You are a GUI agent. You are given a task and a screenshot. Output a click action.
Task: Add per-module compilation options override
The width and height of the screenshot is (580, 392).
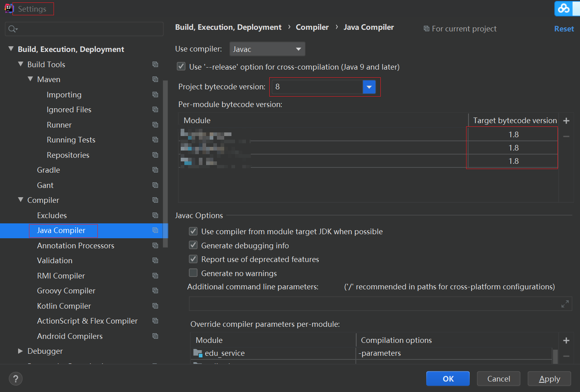pos(566,340)
